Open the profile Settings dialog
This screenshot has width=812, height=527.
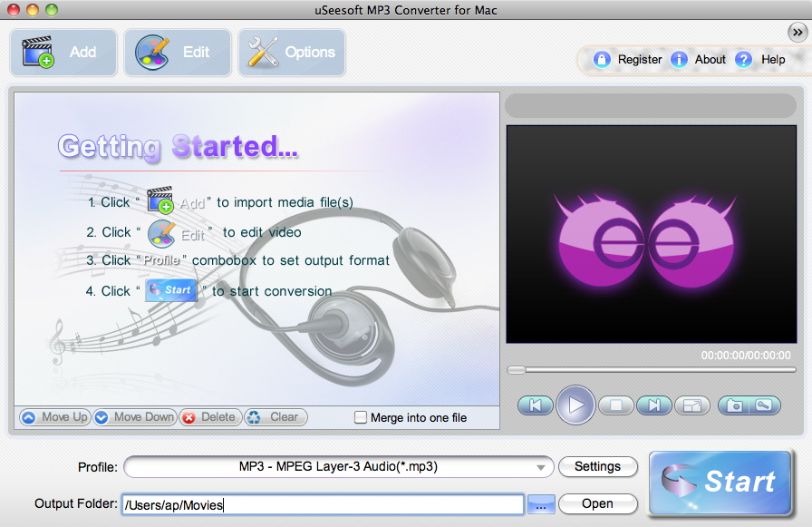coord(598,467)
